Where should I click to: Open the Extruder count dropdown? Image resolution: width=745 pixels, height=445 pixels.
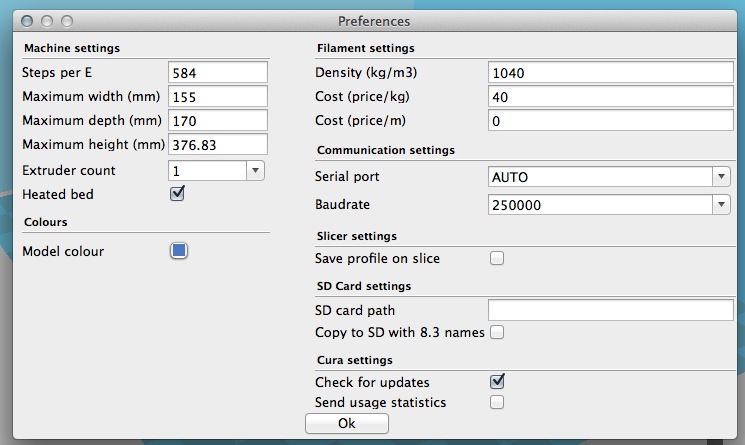point(255,171)
